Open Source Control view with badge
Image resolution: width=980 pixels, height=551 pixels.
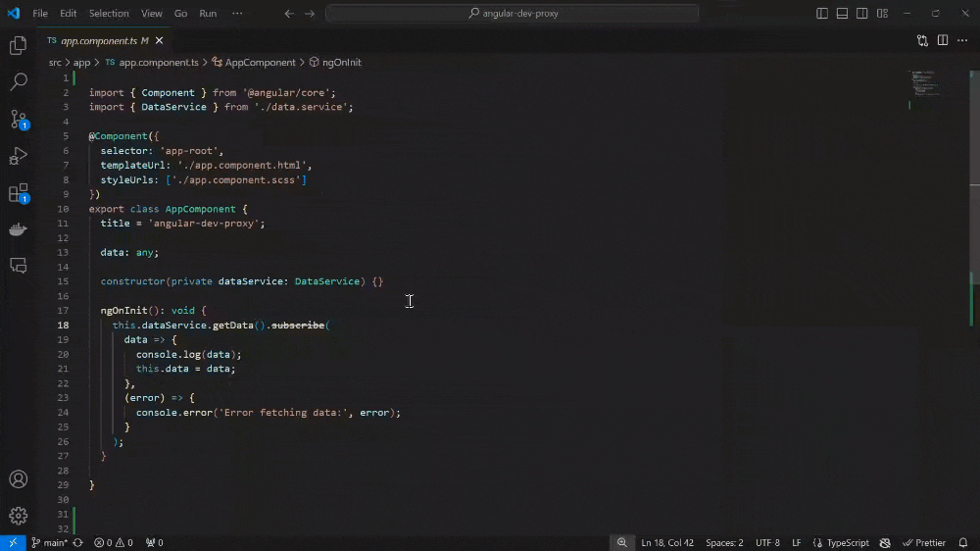click(18, 120)
